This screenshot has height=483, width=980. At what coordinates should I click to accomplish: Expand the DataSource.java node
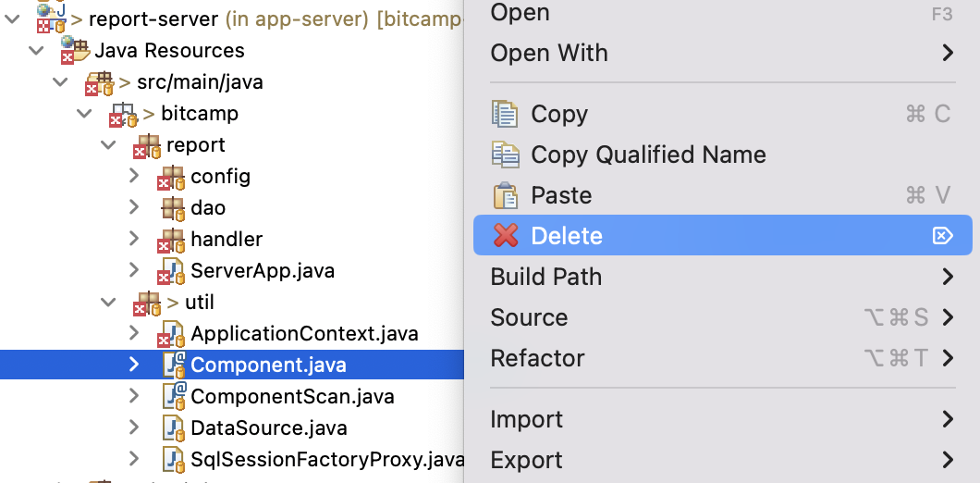tap(133, 427)
